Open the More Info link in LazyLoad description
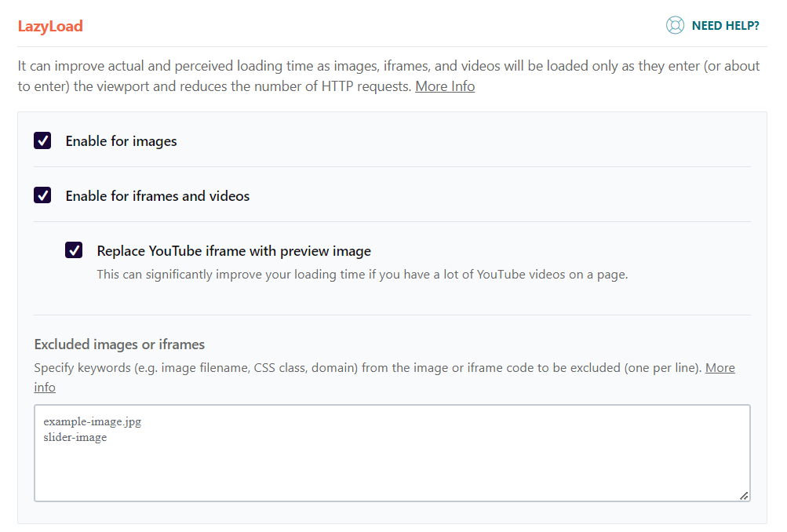 445,86
